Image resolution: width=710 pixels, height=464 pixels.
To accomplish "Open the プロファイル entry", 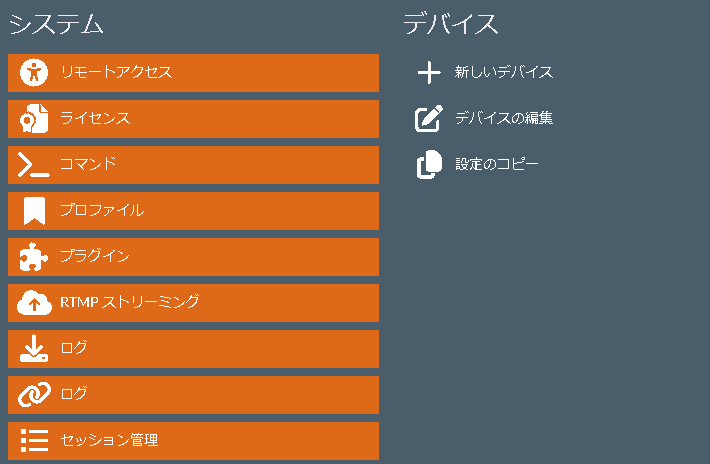I will (x=193, y=211).
